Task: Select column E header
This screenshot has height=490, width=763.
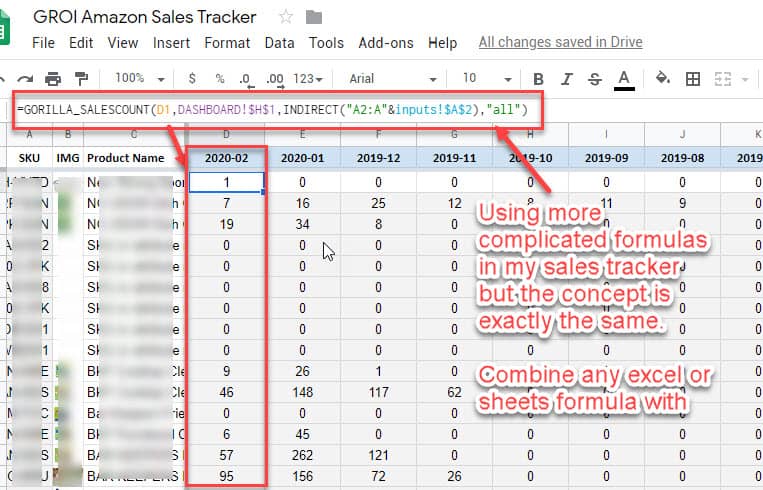Action: 302,134
